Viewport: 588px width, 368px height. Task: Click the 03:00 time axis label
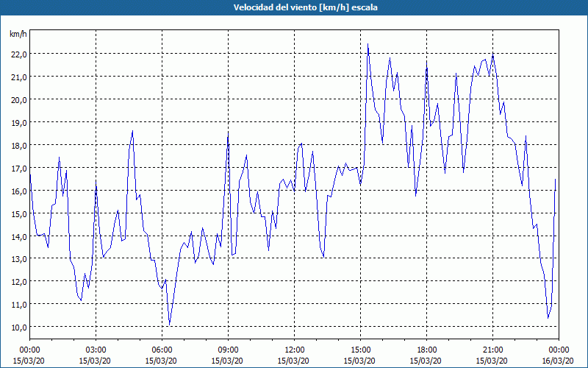(96, 350)
